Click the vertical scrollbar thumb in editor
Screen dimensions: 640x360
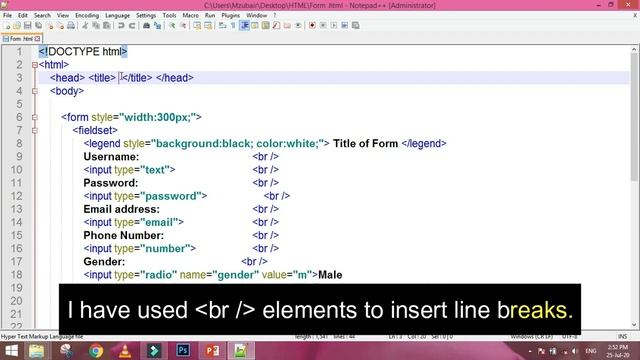(634, 116)
